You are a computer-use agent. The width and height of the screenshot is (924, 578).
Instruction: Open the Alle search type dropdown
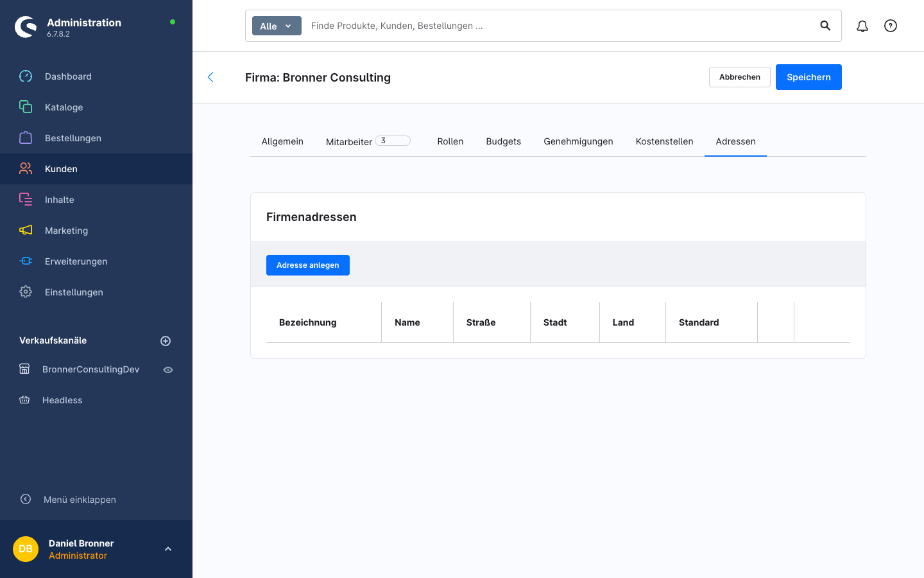[x=277, y=26]
